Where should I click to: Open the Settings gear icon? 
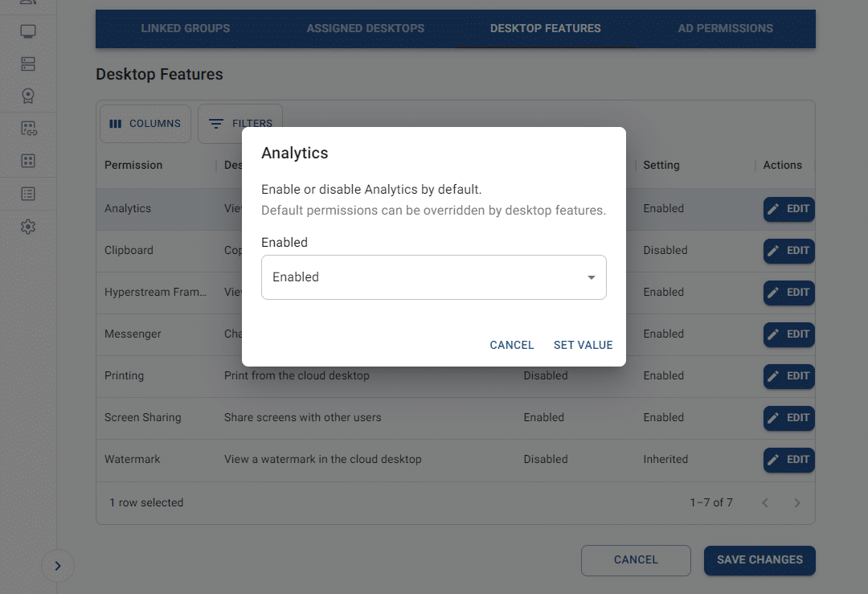pyautogui.click(x=29, y=227)
